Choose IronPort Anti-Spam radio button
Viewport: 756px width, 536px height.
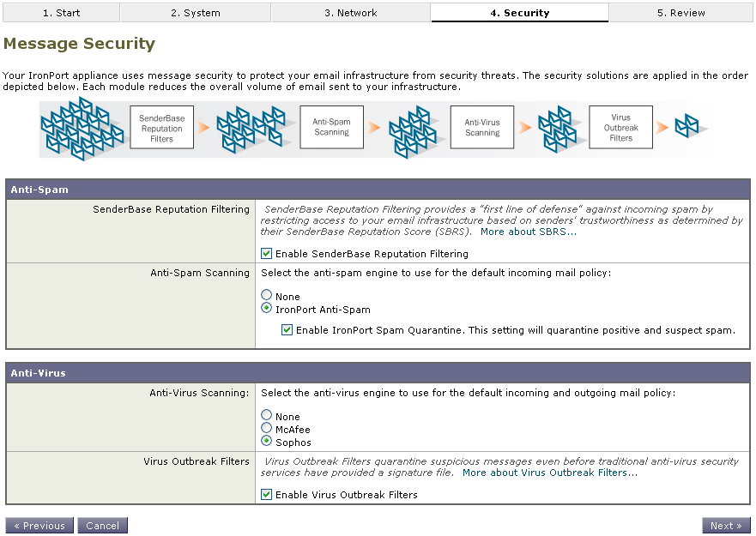(266, 308)
